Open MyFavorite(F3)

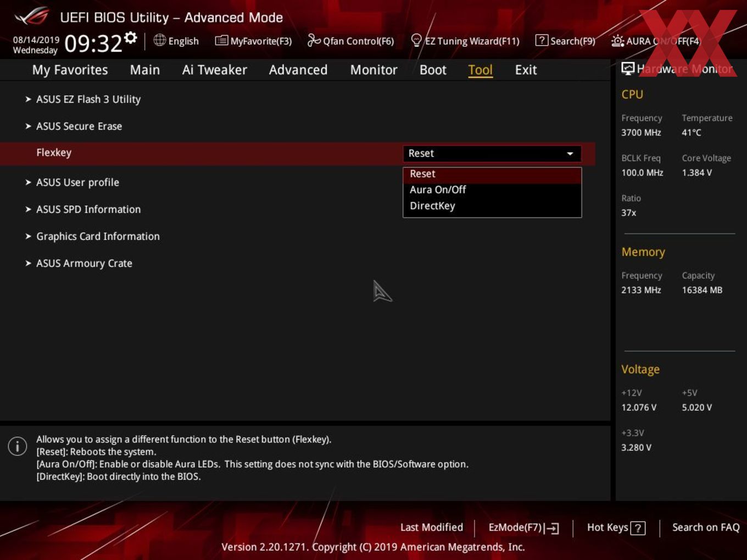[x=261, y=41]
